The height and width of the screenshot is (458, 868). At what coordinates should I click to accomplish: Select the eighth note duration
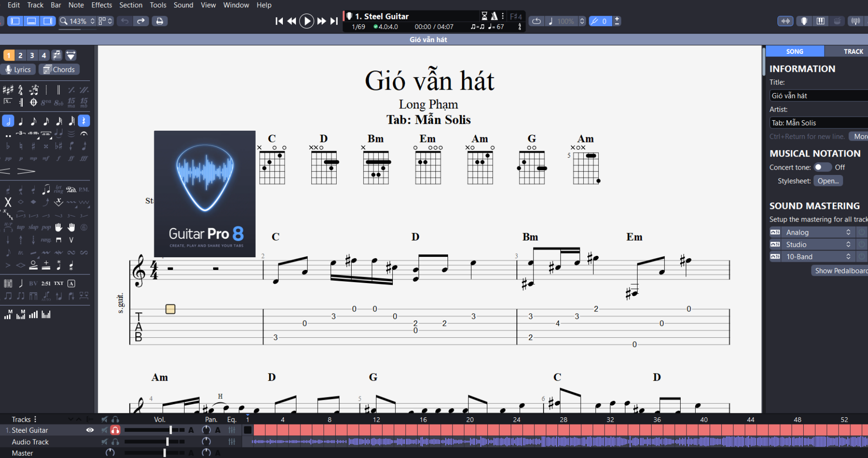coord(33,121)
